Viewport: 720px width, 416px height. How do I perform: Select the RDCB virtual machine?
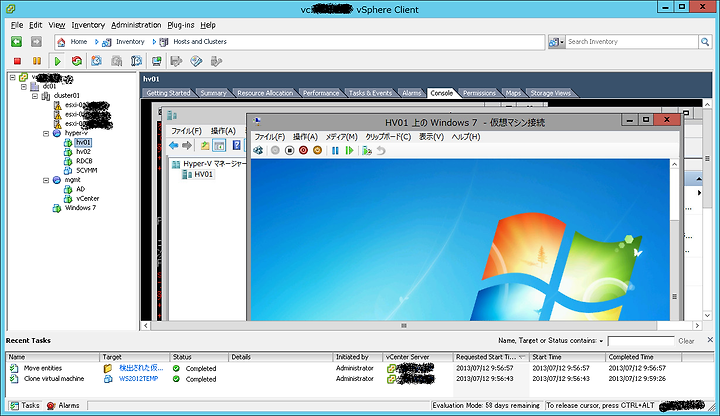click(x=84, y=161)
